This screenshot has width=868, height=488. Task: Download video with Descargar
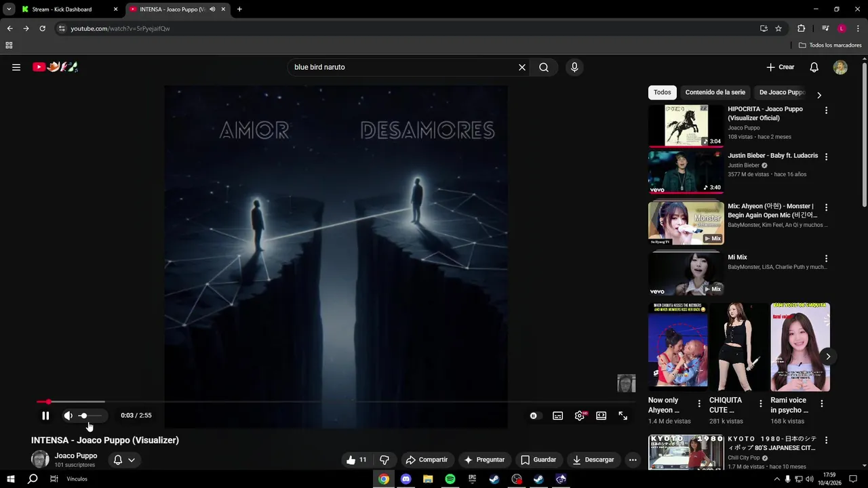click(593, 460)
